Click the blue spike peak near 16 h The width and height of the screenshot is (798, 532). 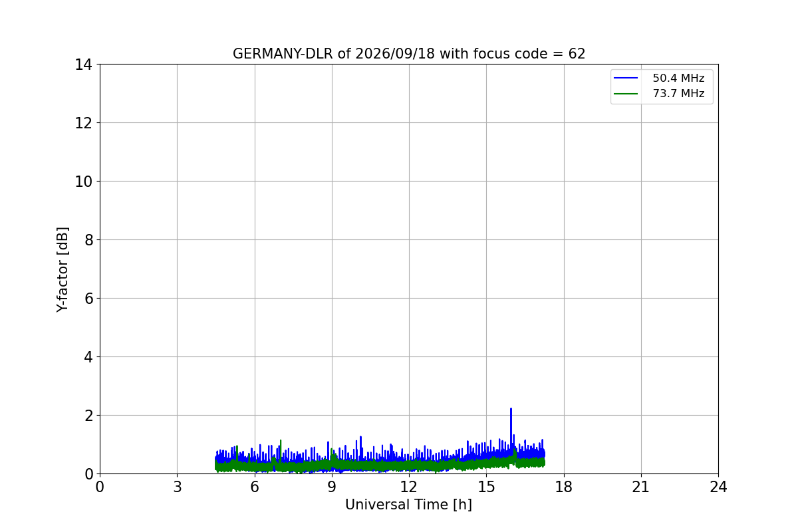(511, 409)
